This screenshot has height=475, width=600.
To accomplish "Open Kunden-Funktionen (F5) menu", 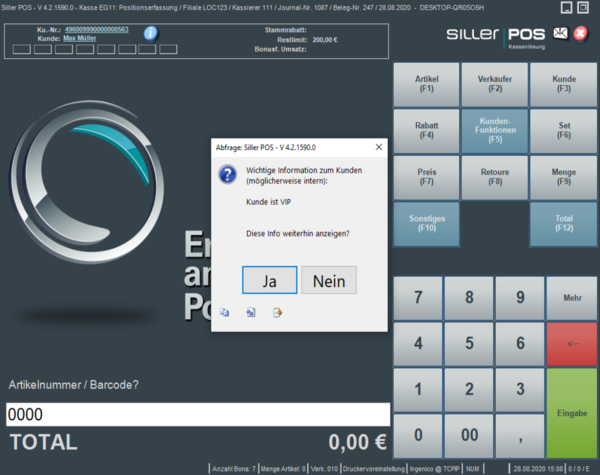I will 495,129.
